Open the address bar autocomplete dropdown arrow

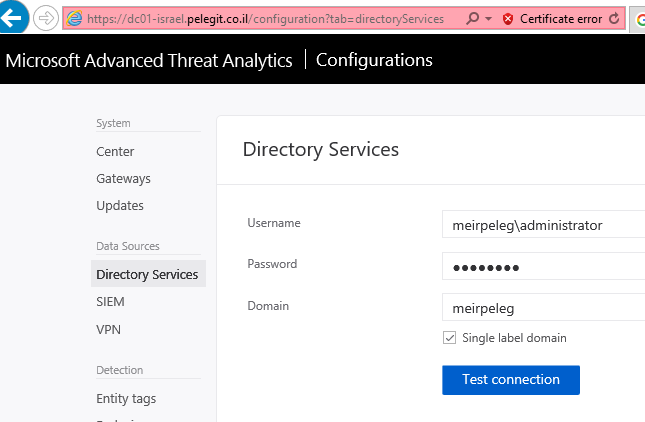(x=488, y=19)
